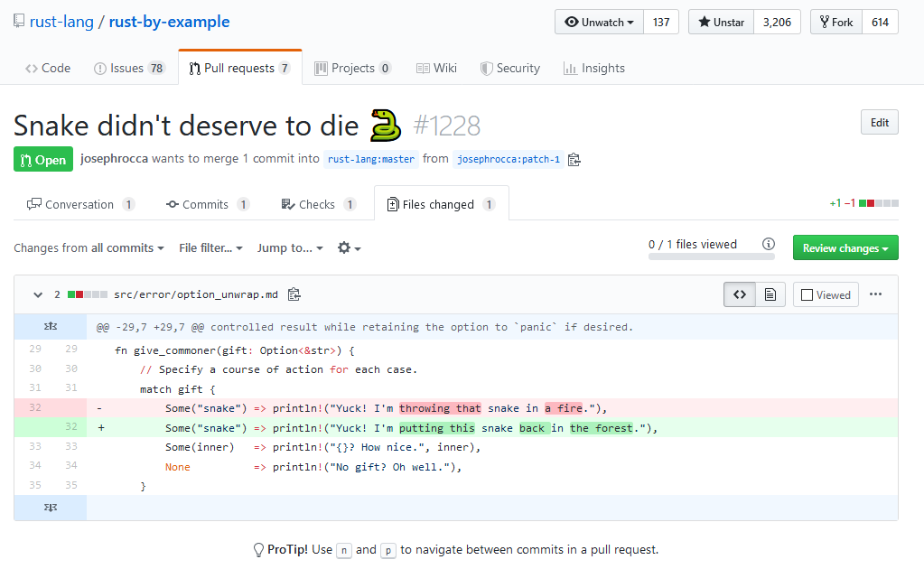Select the Files changed tab

[442, 204]
